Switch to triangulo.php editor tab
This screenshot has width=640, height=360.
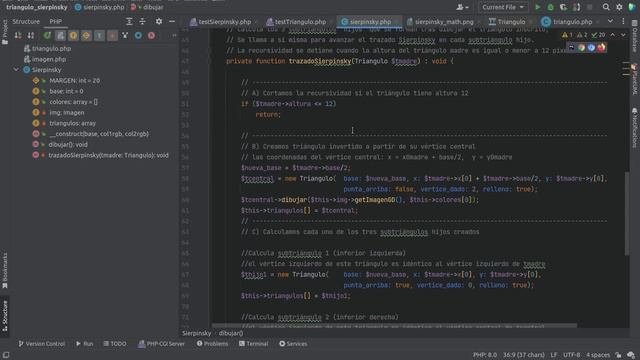[571, 22]
